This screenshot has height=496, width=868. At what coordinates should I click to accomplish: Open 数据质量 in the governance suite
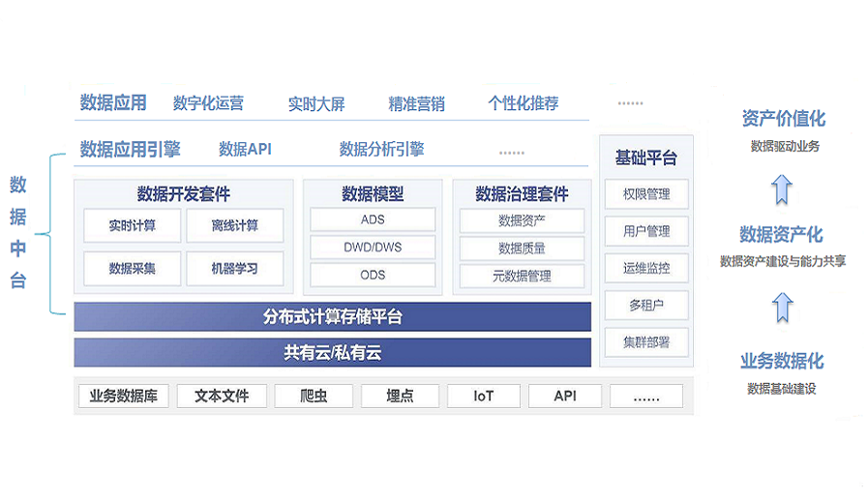pos(522,248)
